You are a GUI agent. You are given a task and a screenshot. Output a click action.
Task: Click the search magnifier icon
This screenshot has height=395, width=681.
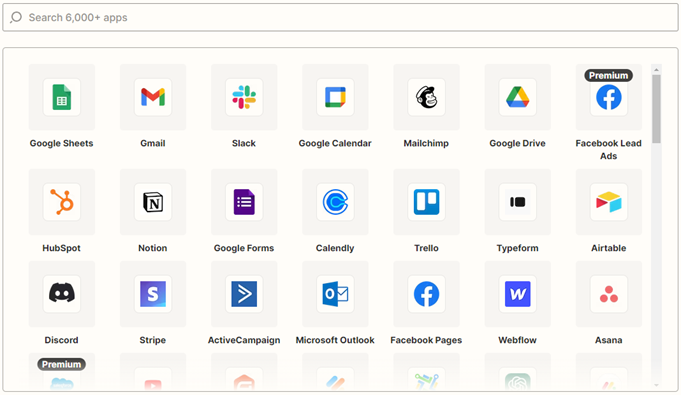pyautogui.click(x=16, y=17)
